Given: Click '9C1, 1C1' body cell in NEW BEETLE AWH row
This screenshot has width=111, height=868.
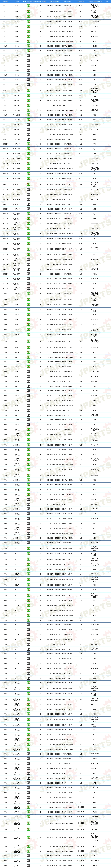Looking at the screenshot, I should click(81, 812).
